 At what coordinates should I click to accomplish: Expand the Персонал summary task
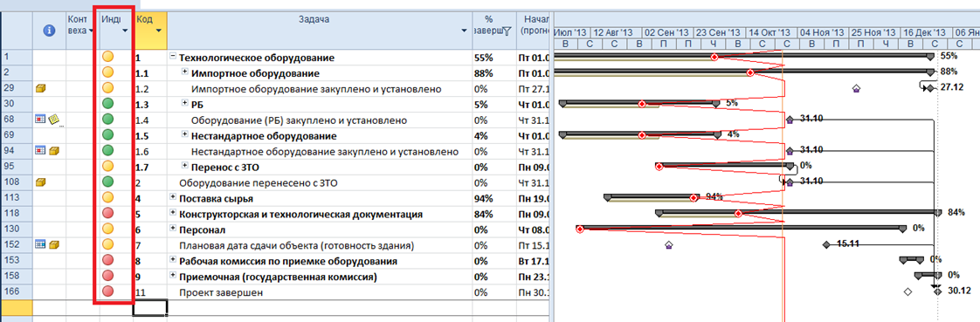[172, 229]
